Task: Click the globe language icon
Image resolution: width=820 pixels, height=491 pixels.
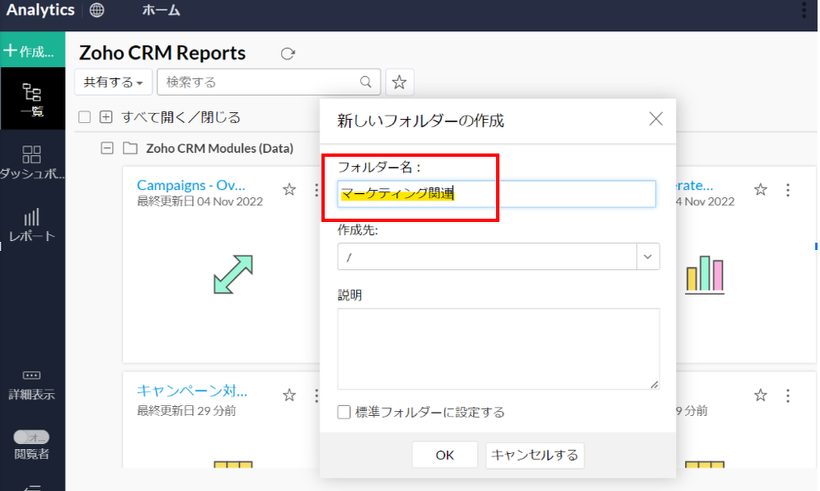Action: click(x=97, y=11)
